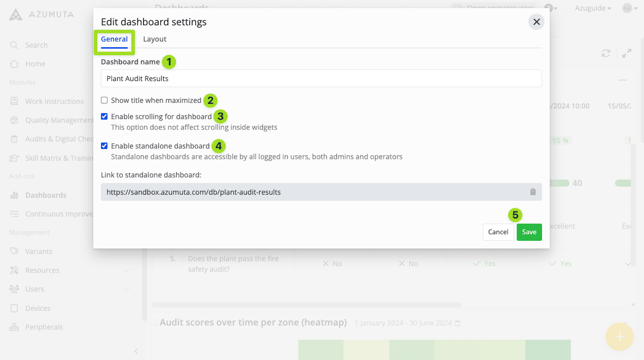
Task: Enable Show title when maximized checkbox
Action: point(104,100)
